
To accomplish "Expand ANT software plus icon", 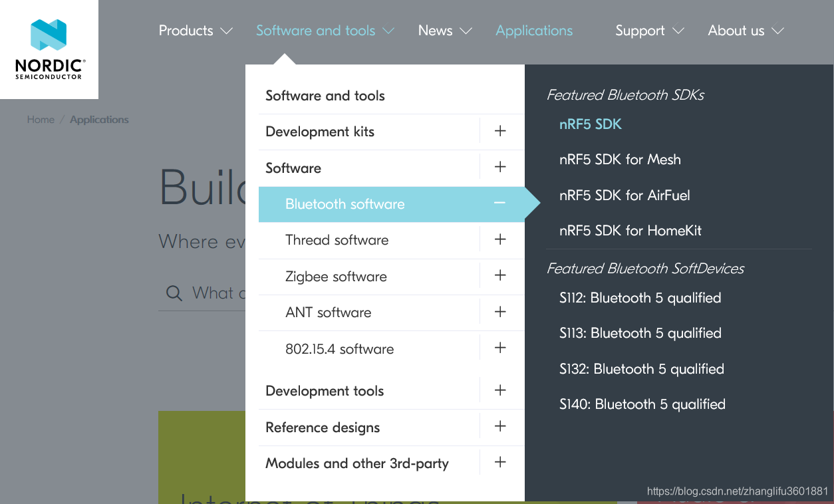I will tap(501, 312).
